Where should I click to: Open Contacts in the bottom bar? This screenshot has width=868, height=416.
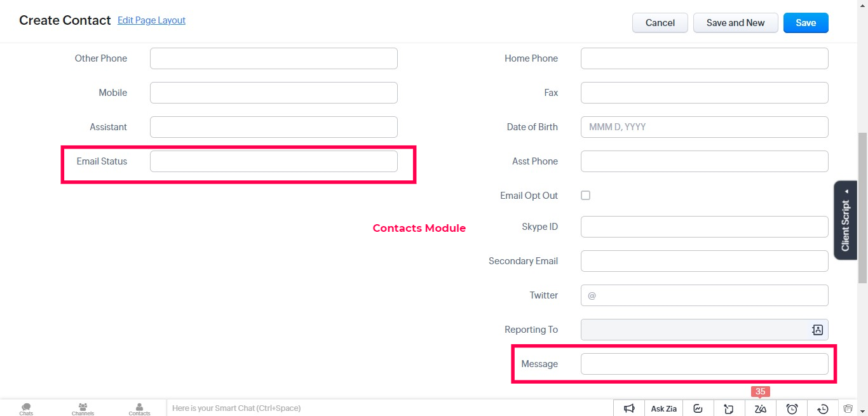pyautogui.click(x=139, y=409)
